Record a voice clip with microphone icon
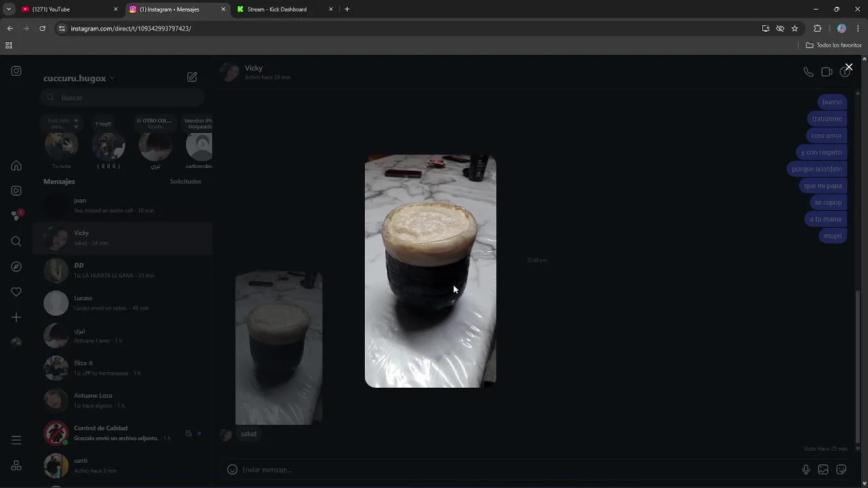868x488 pixels. (806, 470)
